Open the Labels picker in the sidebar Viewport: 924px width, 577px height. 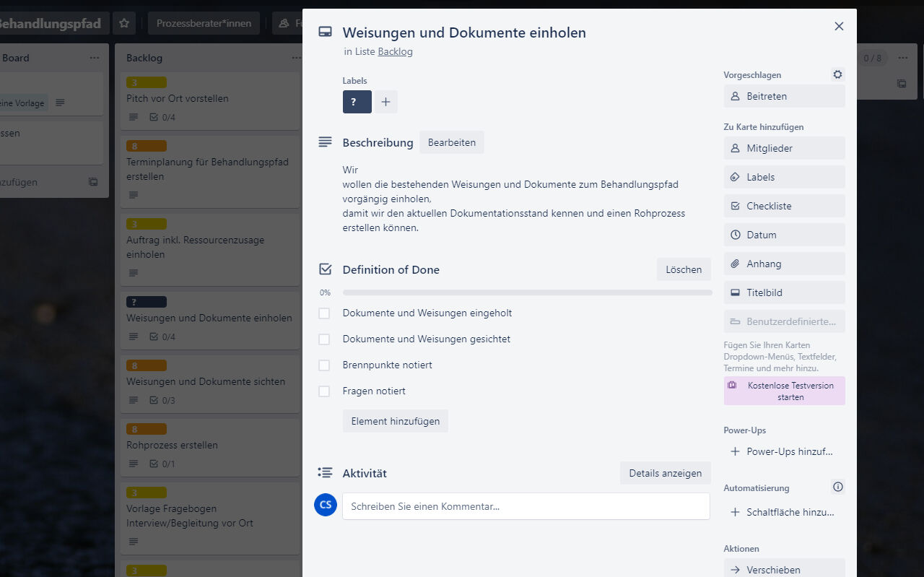click(x=784, y=177)
